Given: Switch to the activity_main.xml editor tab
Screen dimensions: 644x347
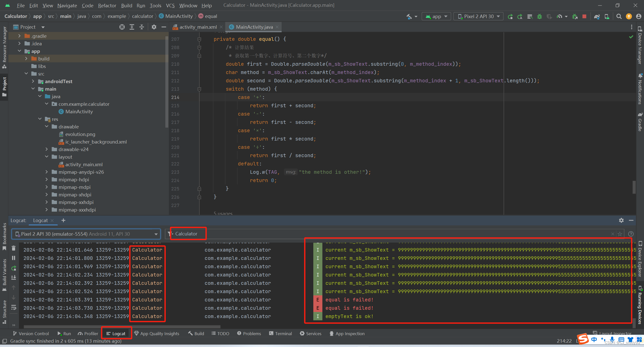Looking at the screenshot, I should pyautogui.click(x=198, y=27).
